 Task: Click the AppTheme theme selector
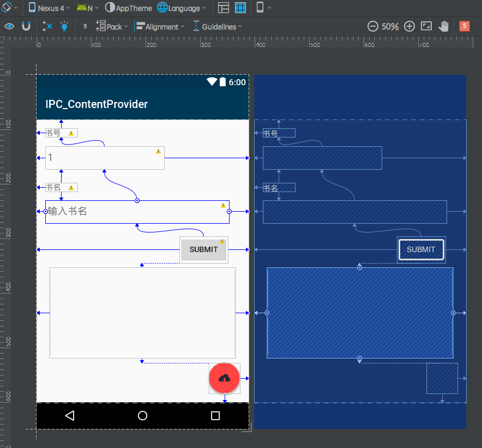129,8
